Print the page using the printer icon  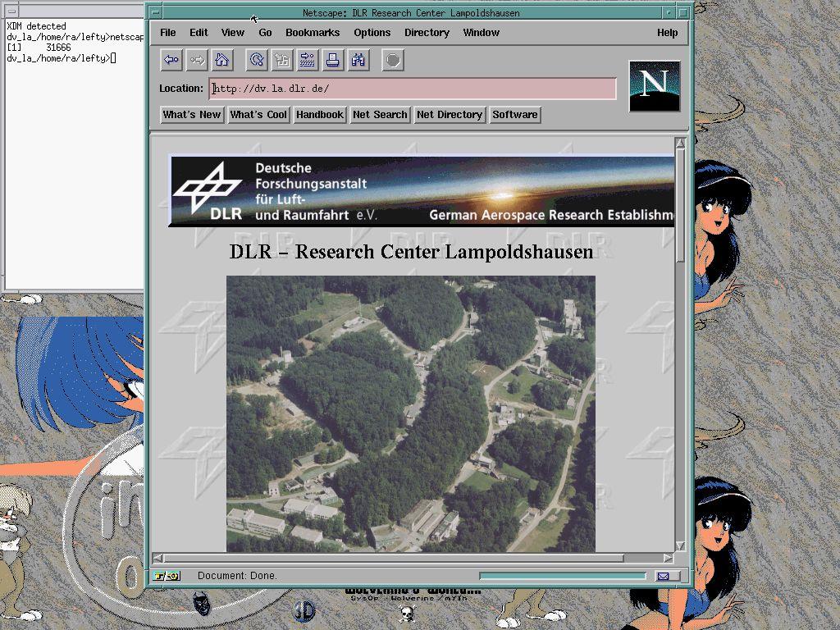point(332,60)
